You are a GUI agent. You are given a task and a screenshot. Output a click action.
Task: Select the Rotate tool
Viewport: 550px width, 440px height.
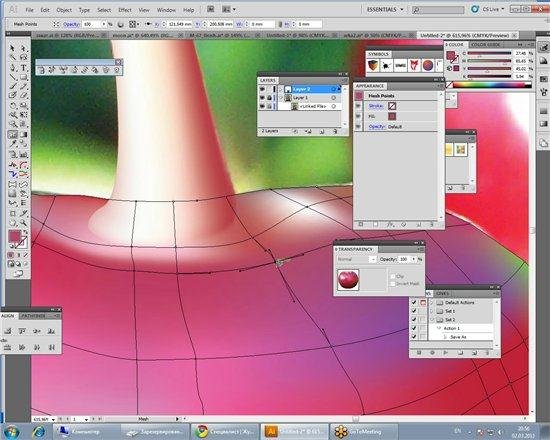(x=13, y=105)
